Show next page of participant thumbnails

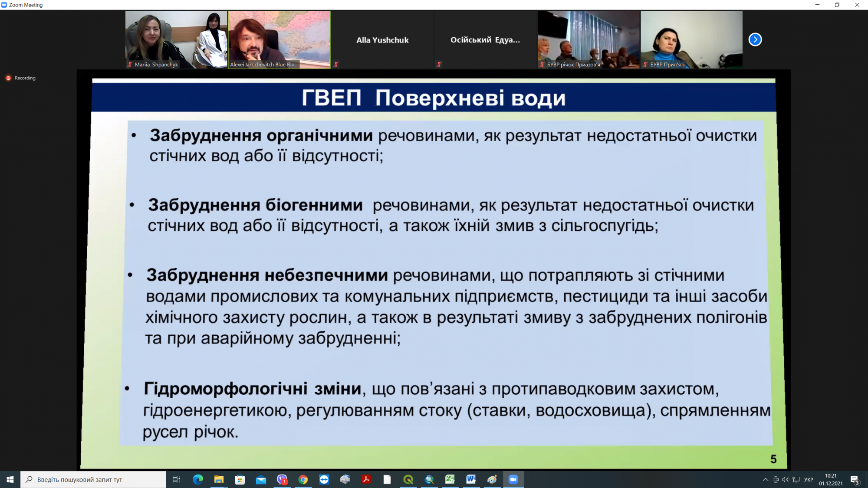(x=755, y=39)
